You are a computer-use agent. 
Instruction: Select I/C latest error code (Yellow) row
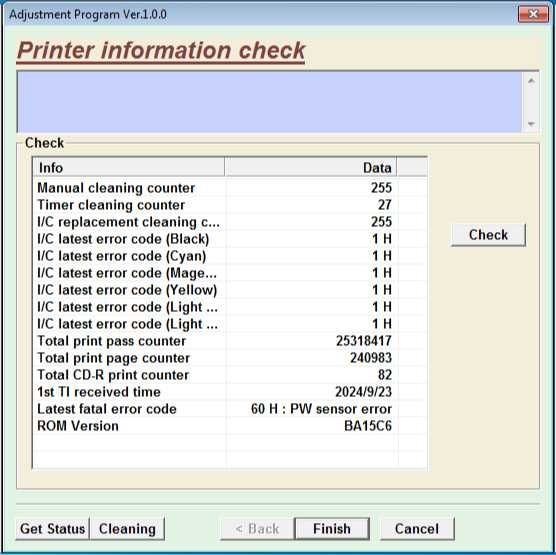point(230,290)
